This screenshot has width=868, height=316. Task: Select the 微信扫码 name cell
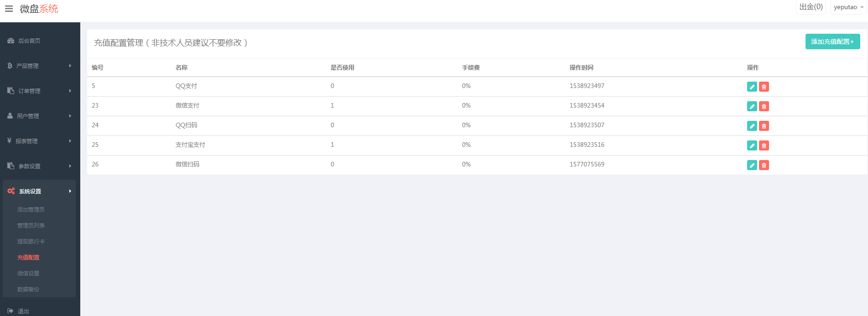pos(187,164)
